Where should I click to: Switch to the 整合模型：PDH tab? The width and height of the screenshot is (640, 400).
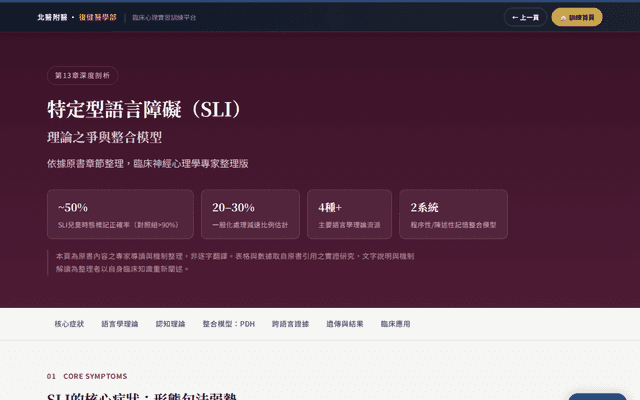pos(229,324)
